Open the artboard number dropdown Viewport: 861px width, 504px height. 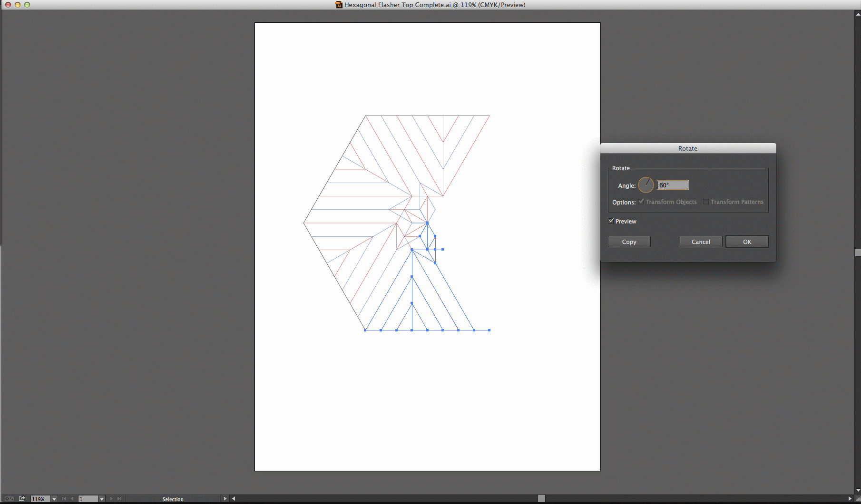102,499
